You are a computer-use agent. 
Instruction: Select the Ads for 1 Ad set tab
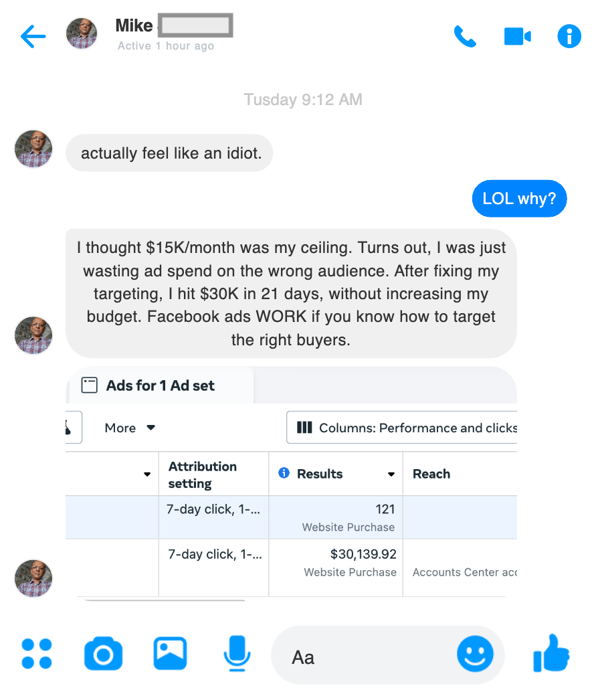[159, 385]
